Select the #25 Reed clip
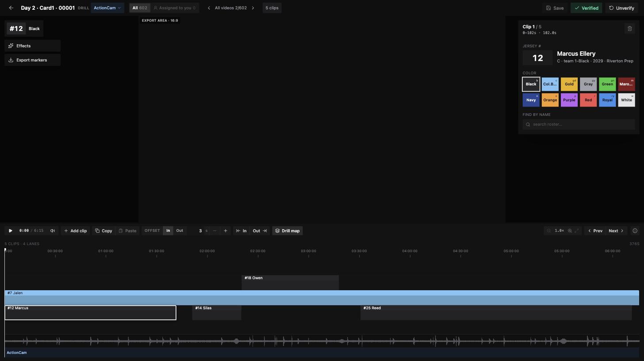 coord(496,312)
